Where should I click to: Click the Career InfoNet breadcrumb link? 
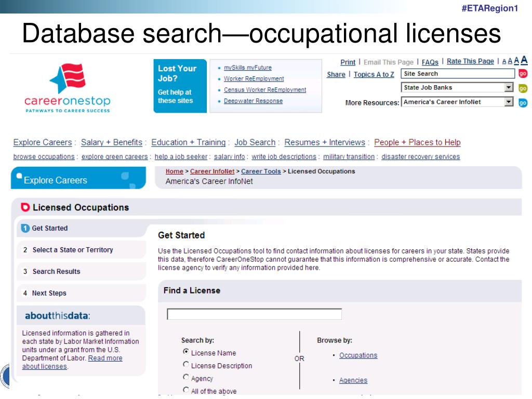212,171
